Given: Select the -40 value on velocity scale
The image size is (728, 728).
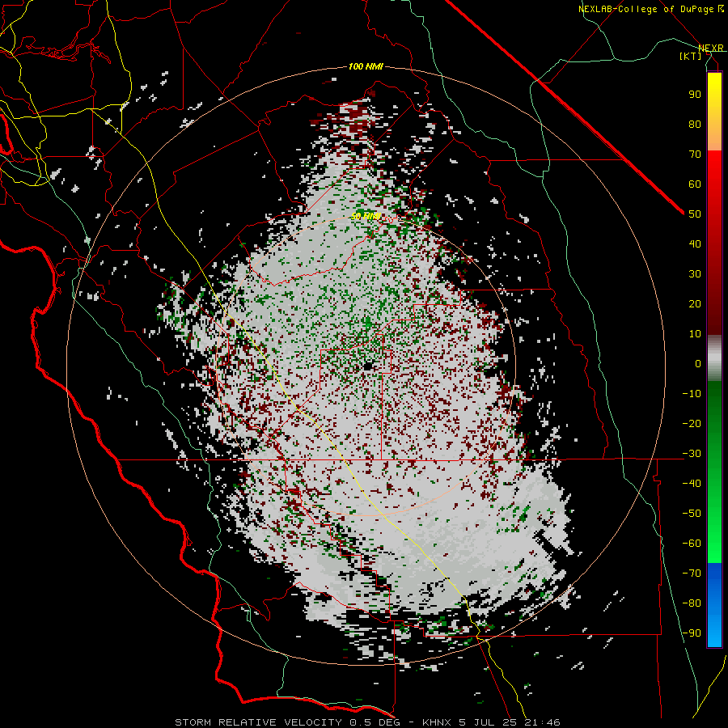Looking at the screenshot, I should tap(692, 484).
